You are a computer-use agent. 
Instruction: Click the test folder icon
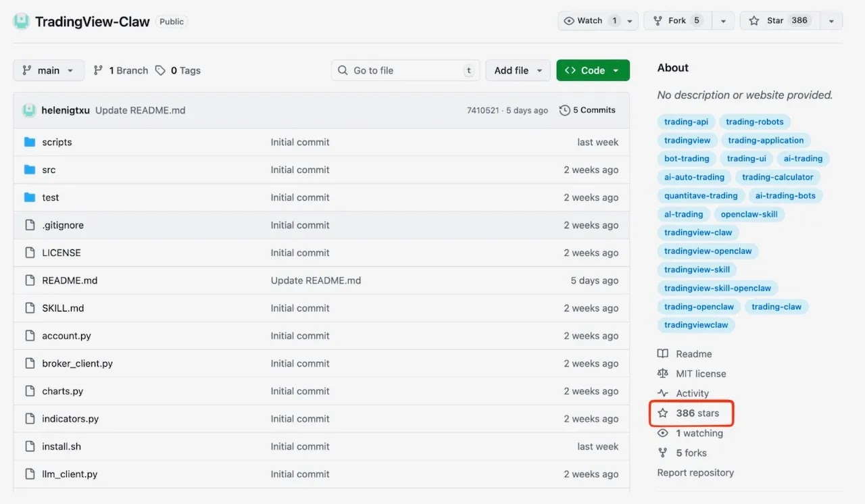(x=30, y=197)
